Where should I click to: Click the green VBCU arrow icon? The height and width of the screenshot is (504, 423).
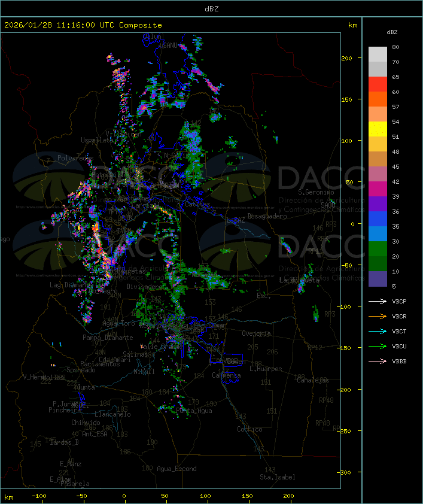coord(378,346)
